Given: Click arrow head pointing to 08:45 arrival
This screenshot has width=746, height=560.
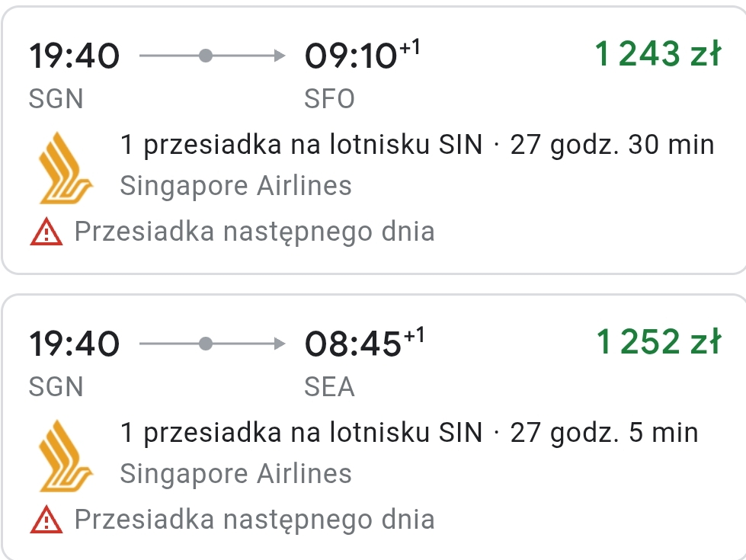Looking at the screenshot, I should 280,344.
